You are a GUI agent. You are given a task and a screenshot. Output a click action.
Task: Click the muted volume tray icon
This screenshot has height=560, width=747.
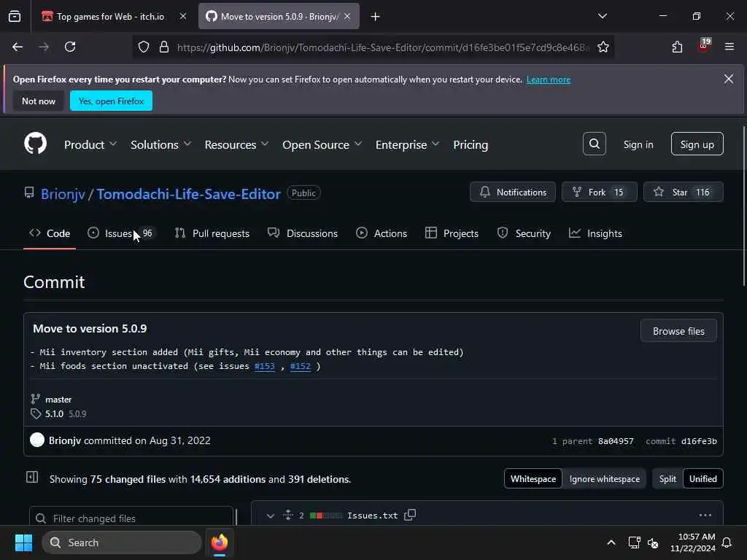pyautogui.click(x=653, y=542)
